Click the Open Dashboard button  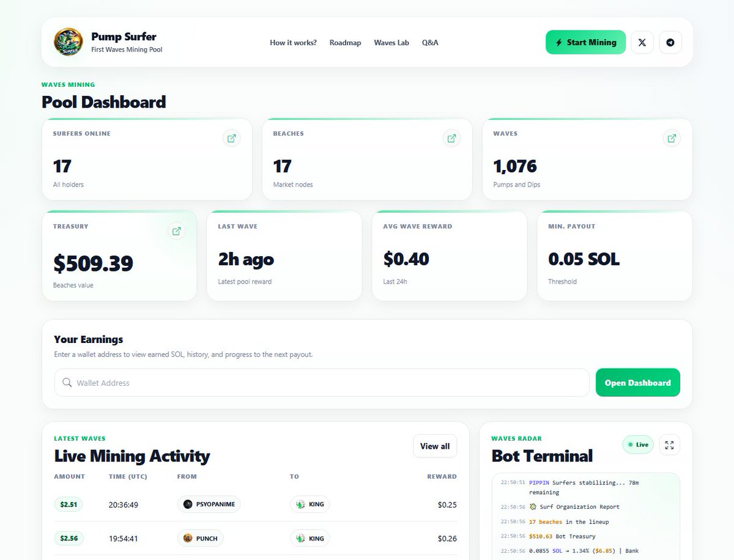(638, 383)
